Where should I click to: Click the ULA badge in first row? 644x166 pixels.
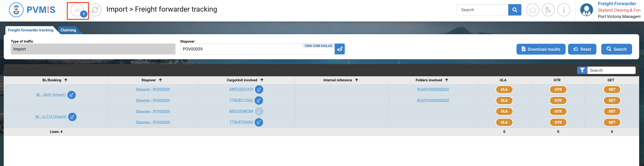(x=504, y=89)
